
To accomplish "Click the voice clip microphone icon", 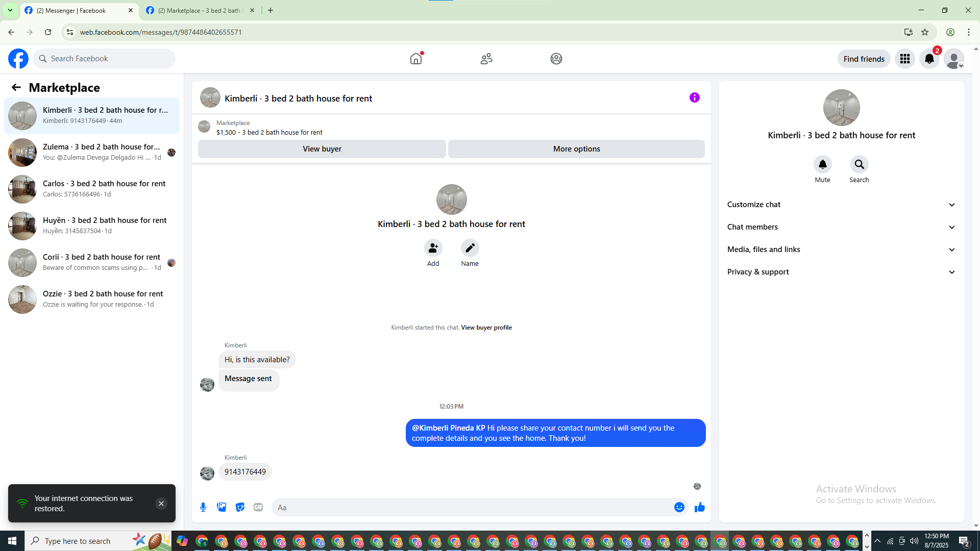I will [203, 507].
